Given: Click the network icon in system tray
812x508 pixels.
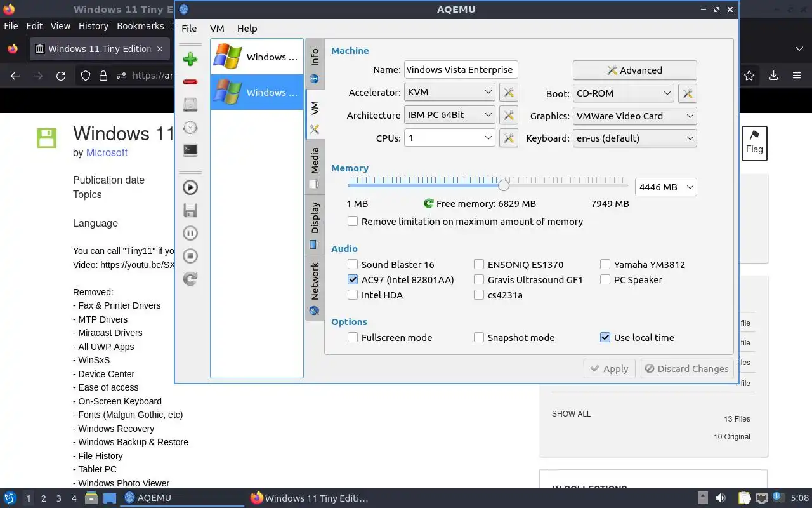Looking at the screenshot, I should pyautogui.click(x=762, y=498).
